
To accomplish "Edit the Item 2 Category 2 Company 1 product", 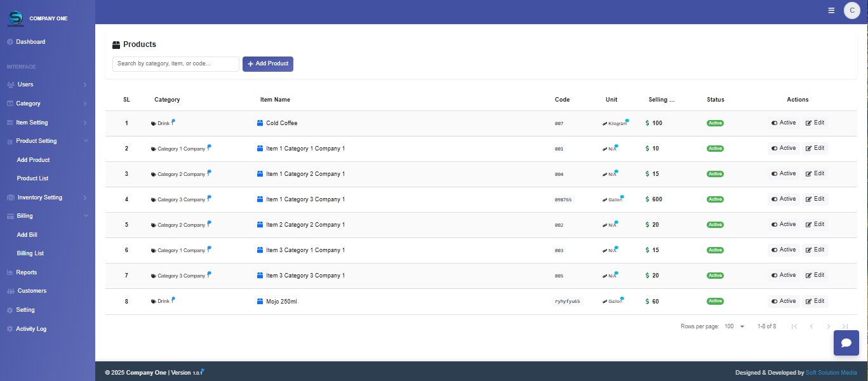I will click(x=815, y=225).
